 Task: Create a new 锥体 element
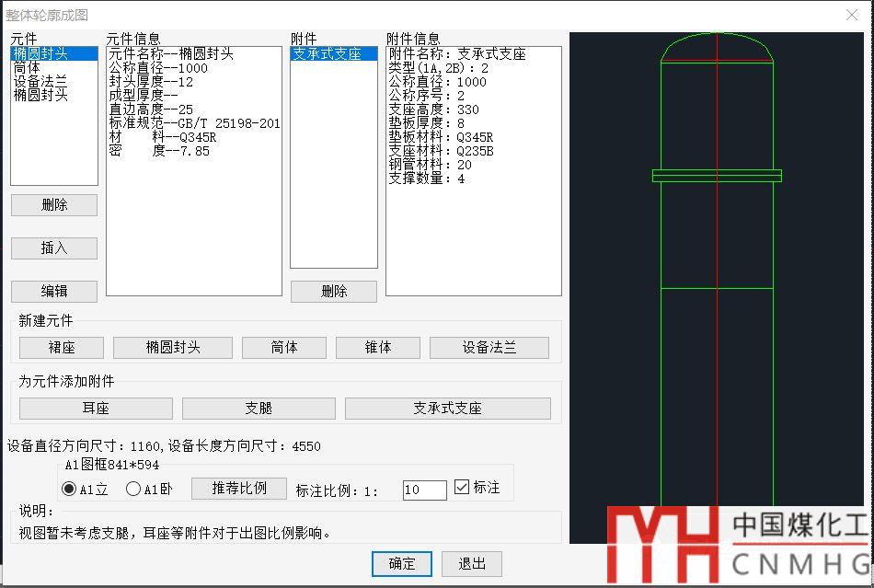[x=378, y=348]
